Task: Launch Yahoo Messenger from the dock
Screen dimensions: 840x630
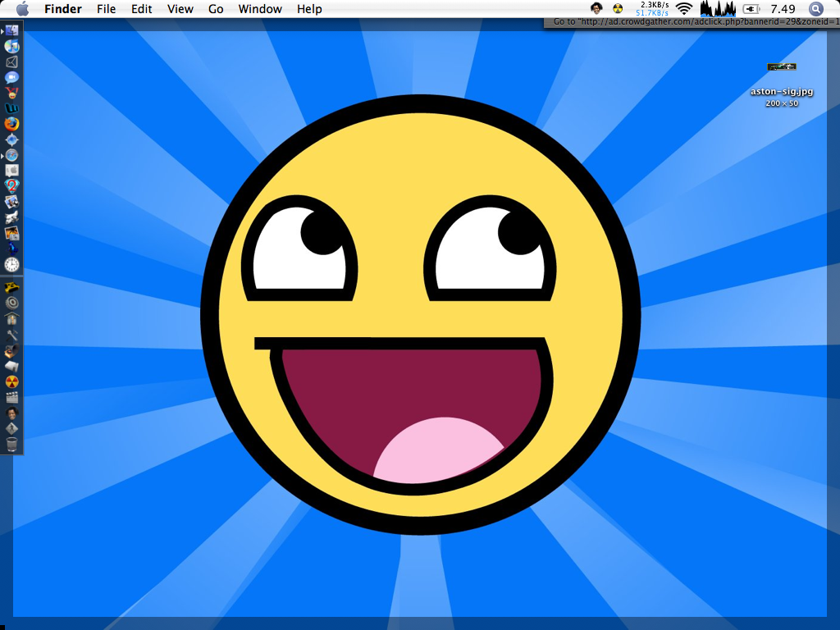Action: coord(11,94)
